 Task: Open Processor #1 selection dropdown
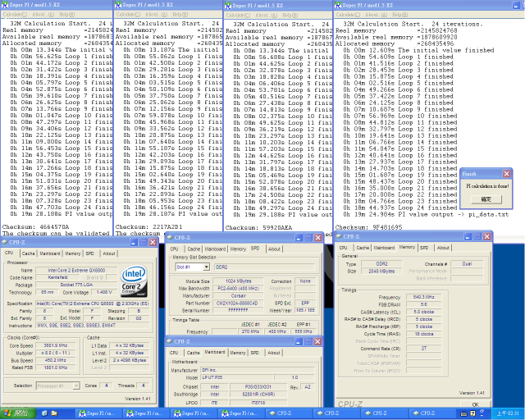pyautogui.click(x=76, y=386)
